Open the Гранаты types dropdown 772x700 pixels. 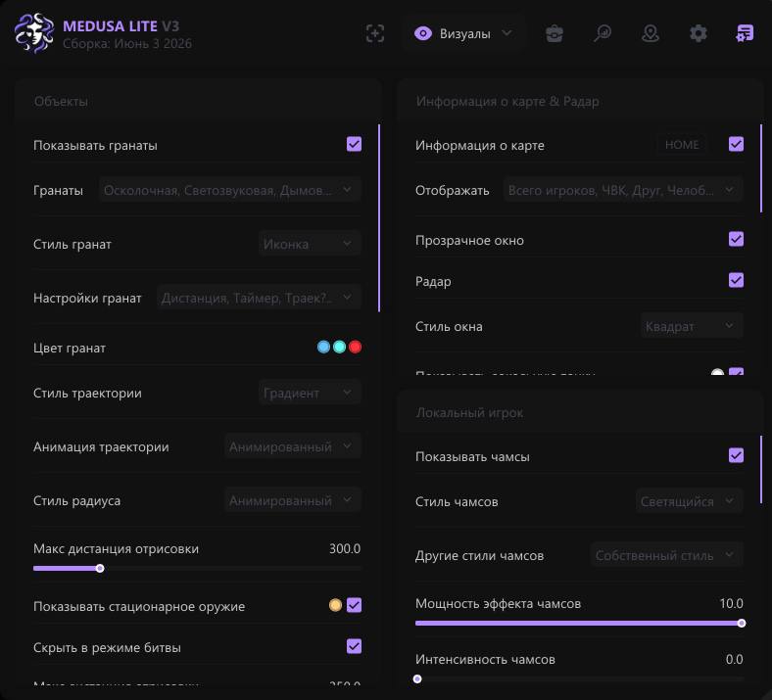tap(230, 190)
